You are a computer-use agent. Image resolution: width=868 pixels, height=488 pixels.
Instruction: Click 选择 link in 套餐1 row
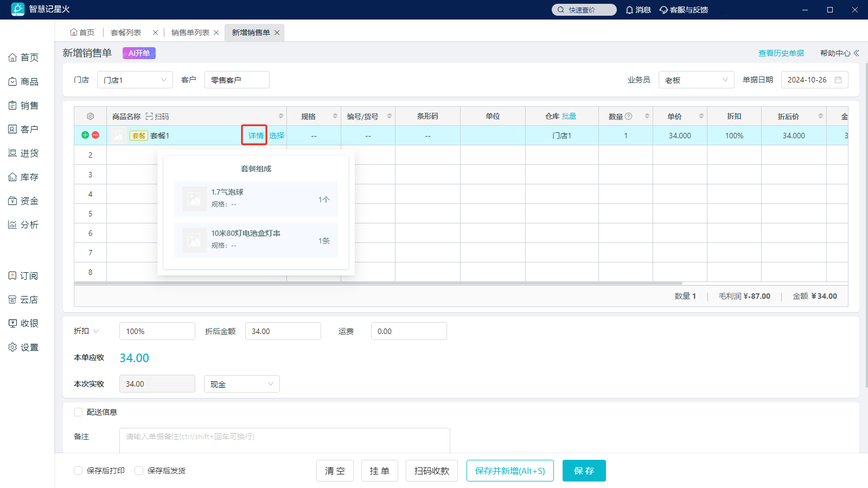(277, 136)
